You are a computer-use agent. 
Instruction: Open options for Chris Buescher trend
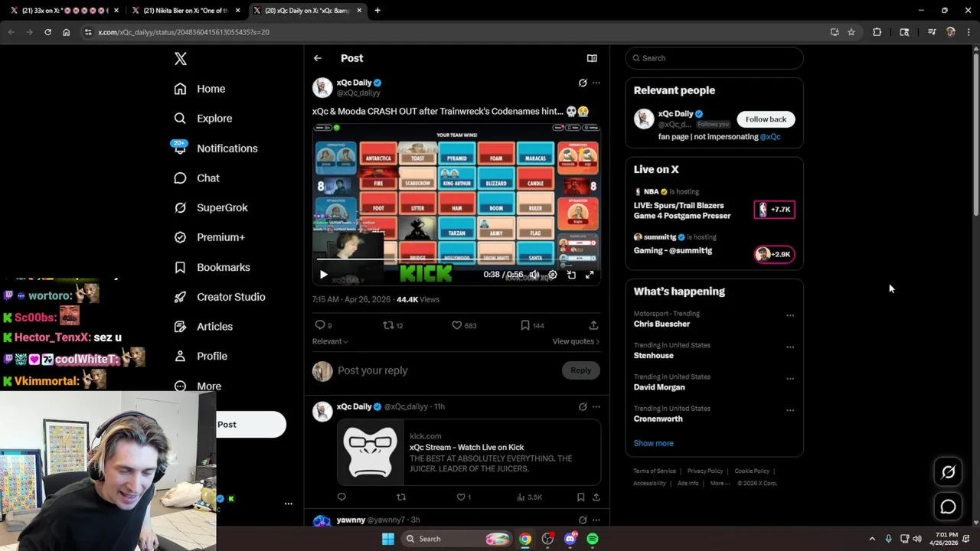790,315
